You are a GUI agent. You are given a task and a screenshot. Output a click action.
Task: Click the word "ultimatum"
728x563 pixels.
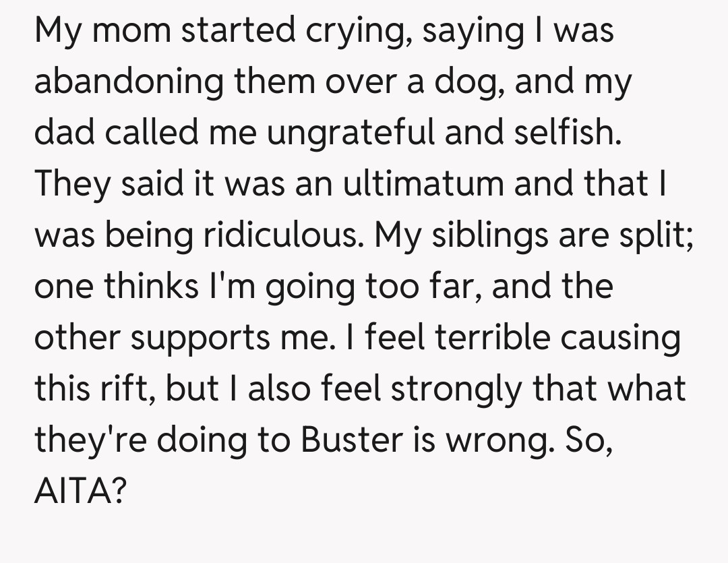(x=422, y=183)
